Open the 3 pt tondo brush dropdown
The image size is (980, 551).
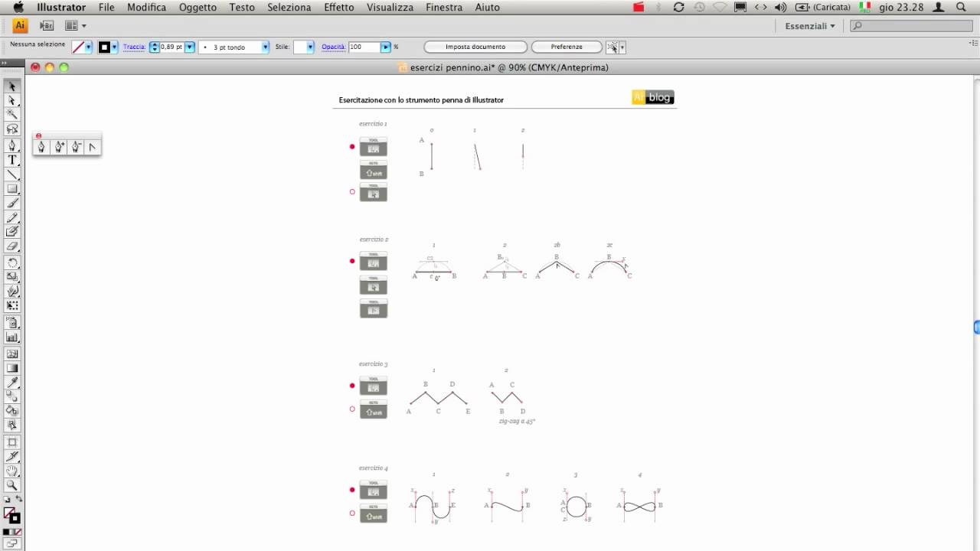pos(265,47)
